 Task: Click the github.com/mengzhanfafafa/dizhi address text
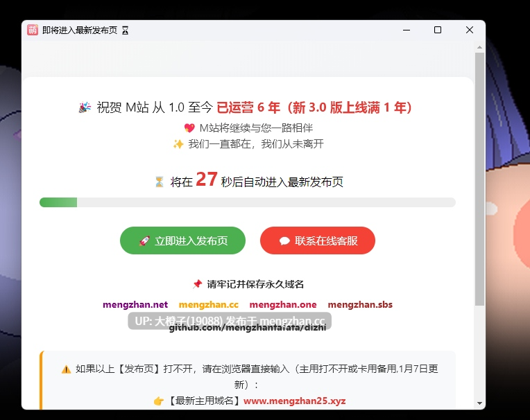coord(248,328)
